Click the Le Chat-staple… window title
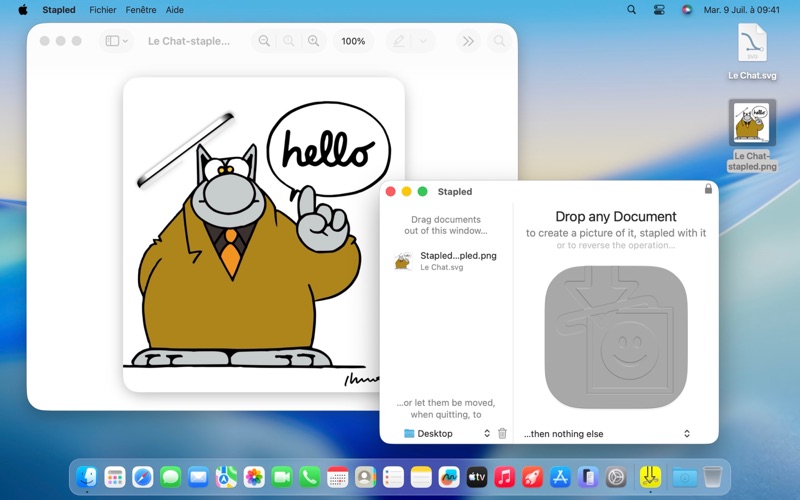 (189, 41)
